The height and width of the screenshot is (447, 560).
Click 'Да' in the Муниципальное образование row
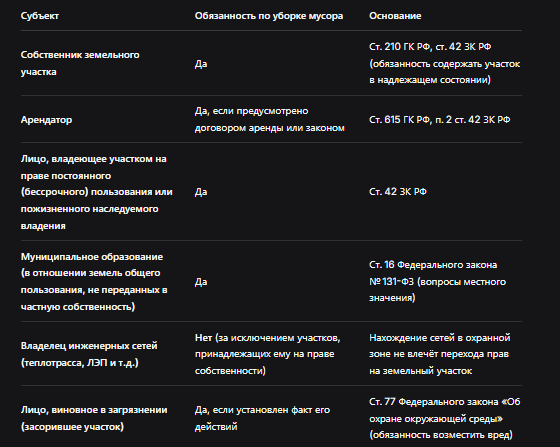tap(201, 282)
